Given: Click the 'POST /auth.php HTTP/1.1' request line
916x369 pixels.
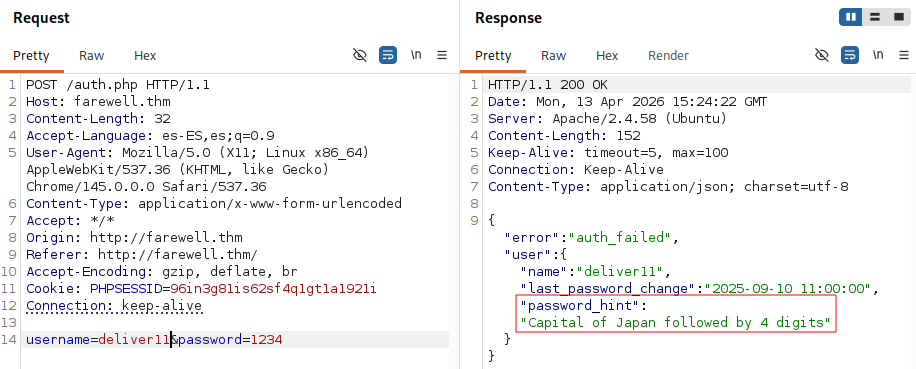Looking at the screenshot, I should 118,85.
